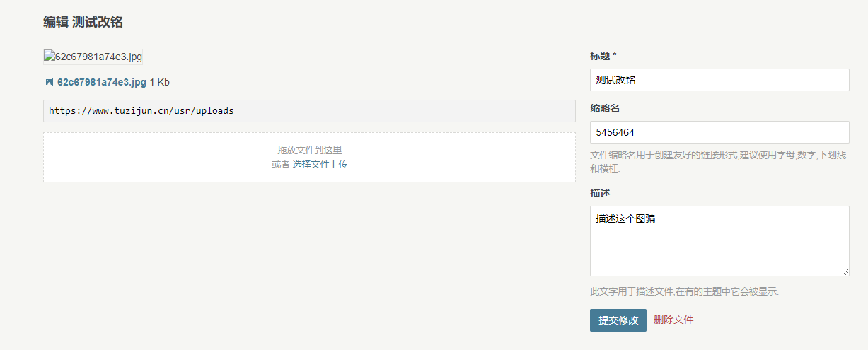Click the hint text about 文件缩略名

pos(718,162)
